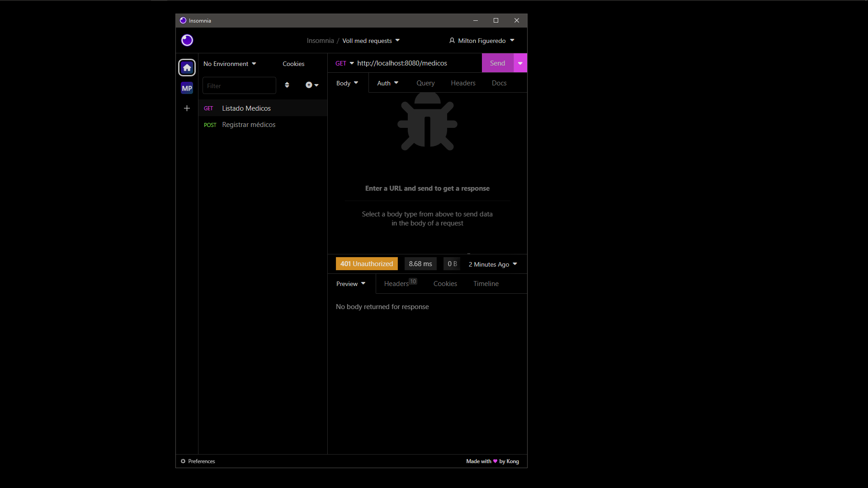
Task: Close the Insomnia window
Action: (x=517, y=20)
